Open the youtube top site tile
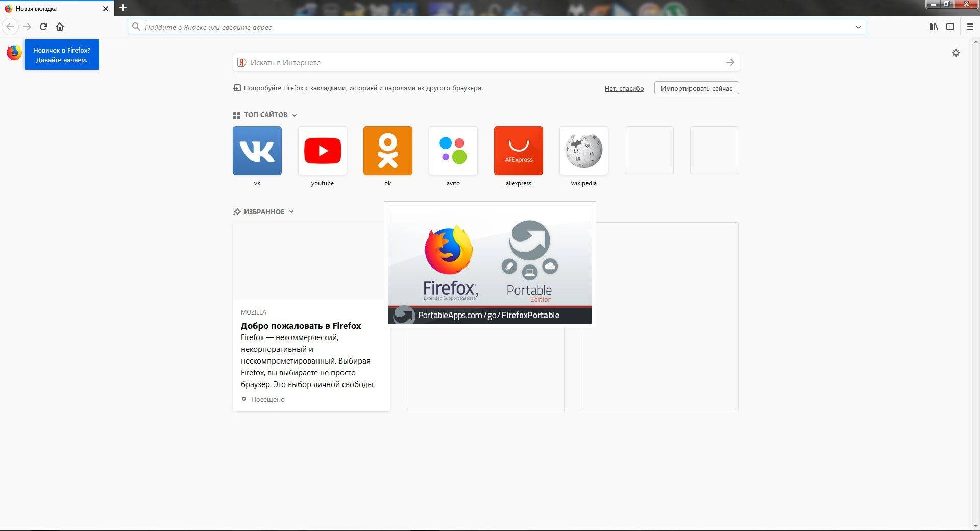980x531 pixels. click(x=323, y=151)
